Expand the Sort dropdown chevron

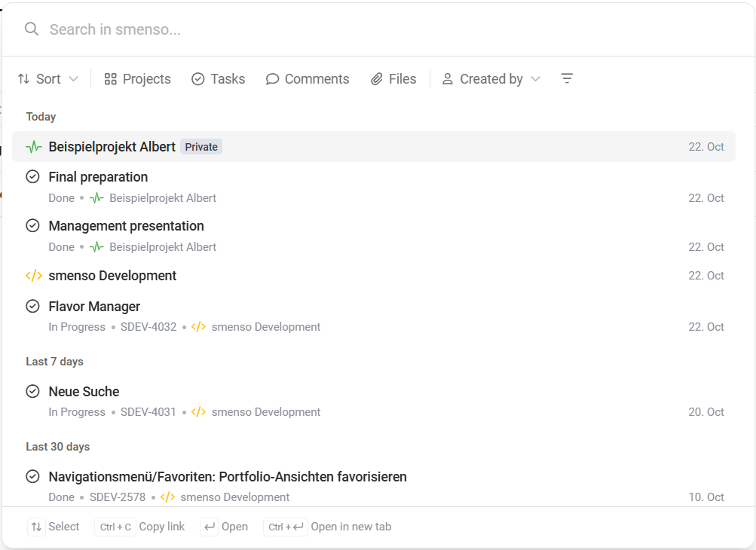tap(73, 79)
